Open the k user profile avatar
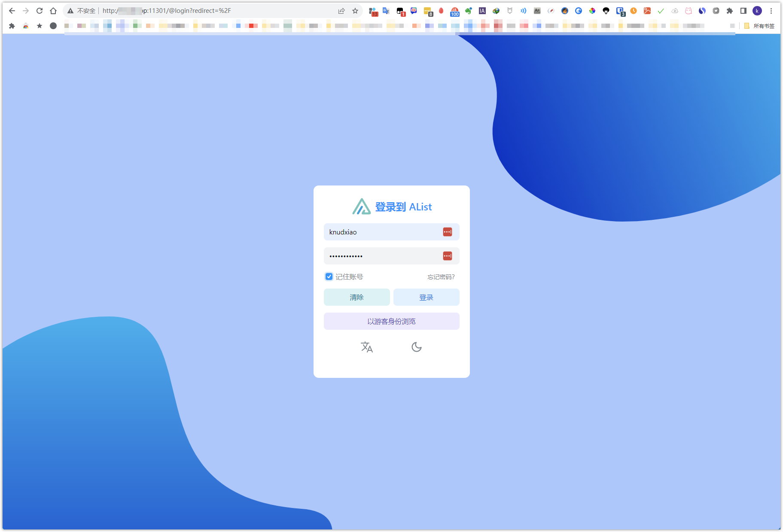The height and width of the screenshot is (532, 783). (757, 11)
